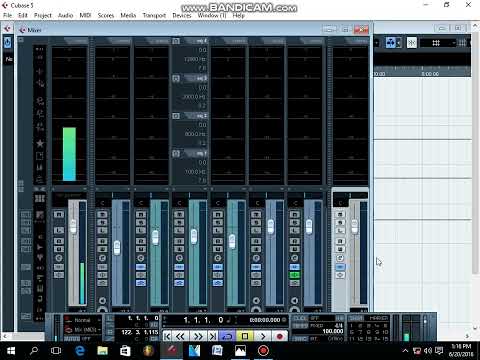The height and width of the screenshot is (360, 480).
Task: Go to project start in transport
Action: (x=167, y=336)
